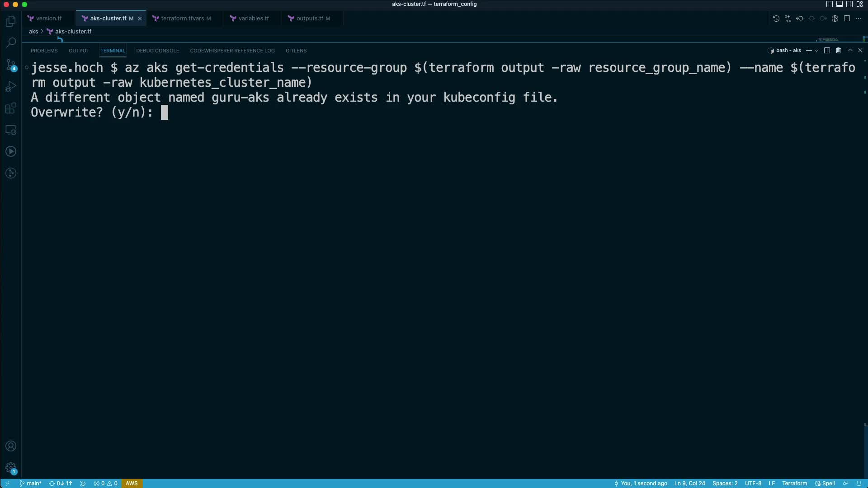Click the main branch in status bar
This screenshot has height=488, width=868.
click(x=31, y=483)
